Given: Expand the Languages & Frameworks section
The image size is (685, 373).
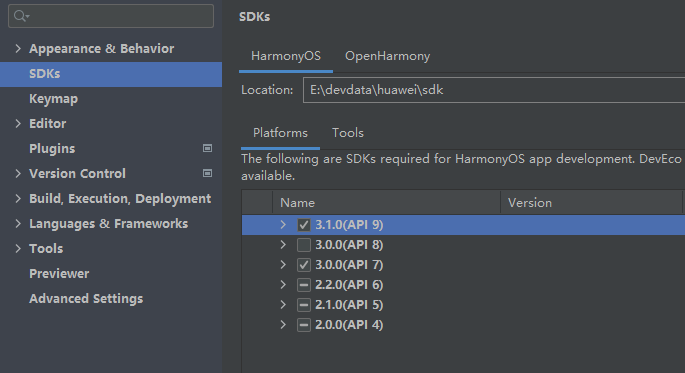Looking at the screenshot, I should click(18, 224).
